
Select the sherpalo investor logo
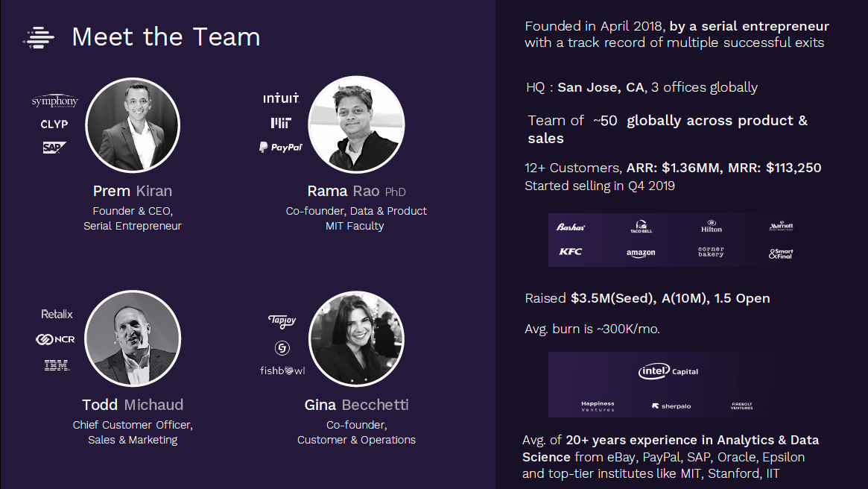pyautogui.click(x=671, y=406)
